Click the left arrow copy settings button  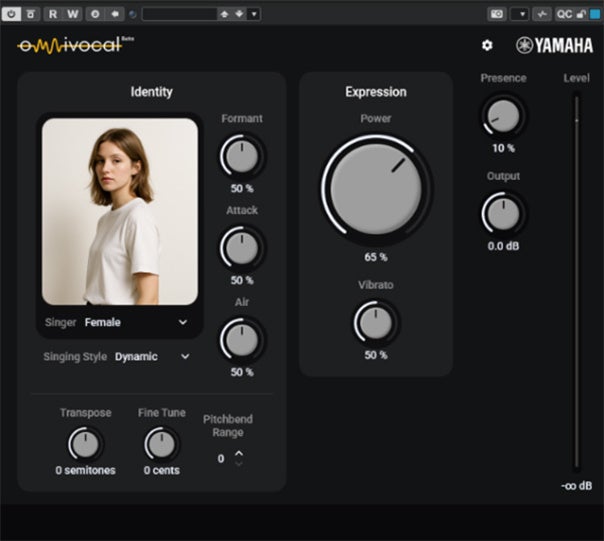coord(115,14)
